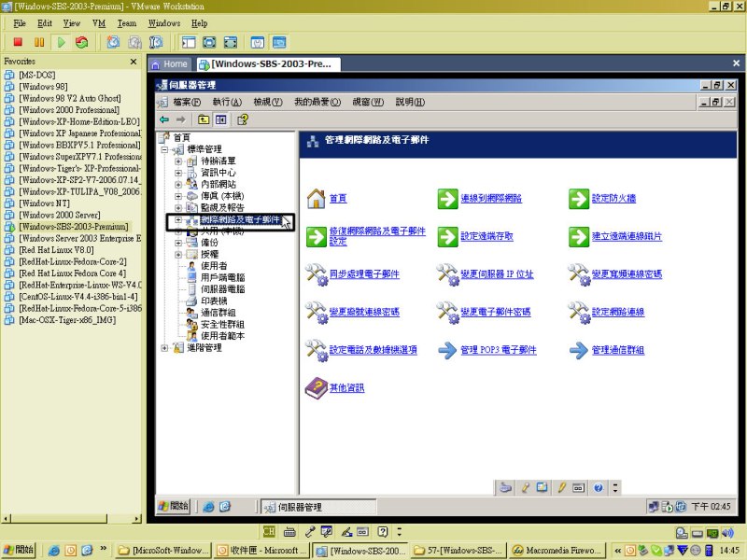Toggle the VMware sidebar view icon

coord(189,42)
